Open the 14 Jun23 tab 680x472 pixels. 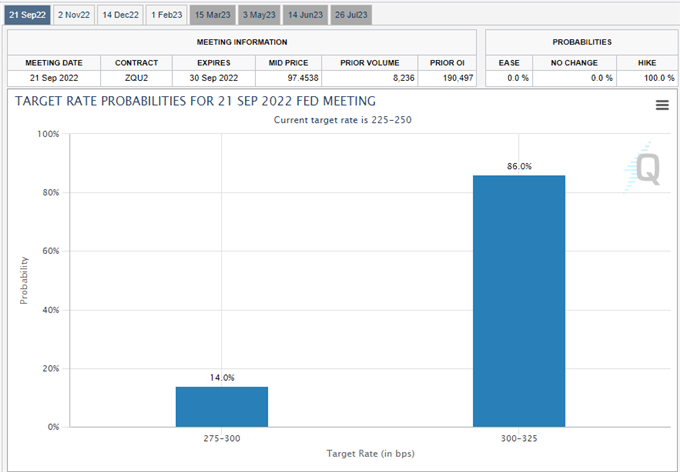(305, 15)
